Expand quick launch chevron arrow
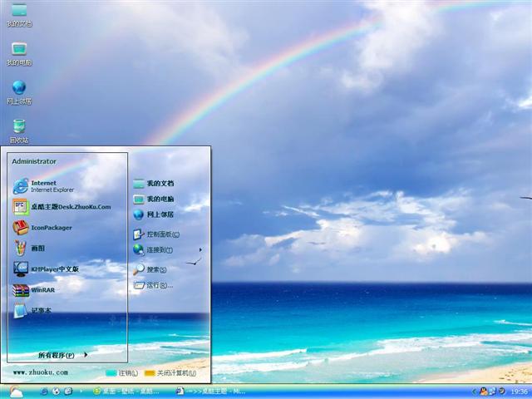The height and width of the screenshot is (399, 532). [x=81, y=392]
